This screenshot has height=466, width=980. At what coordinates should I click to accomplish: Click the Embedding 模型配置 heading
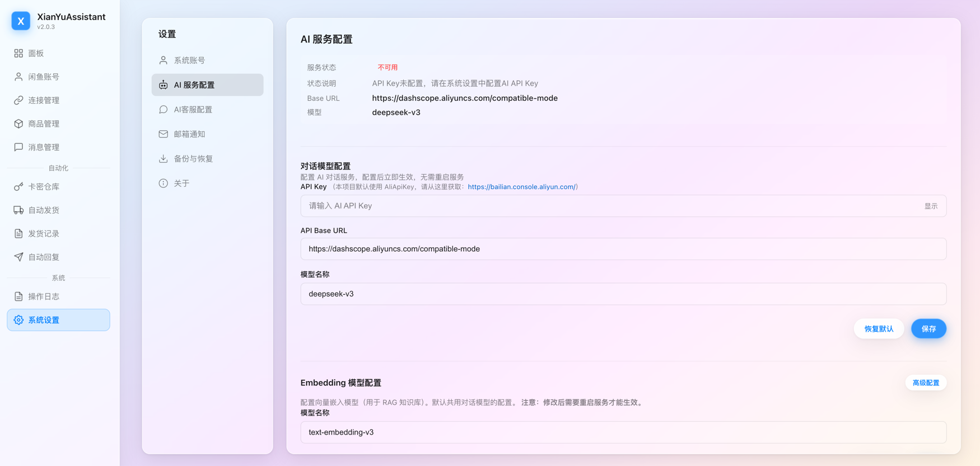click(x=340, y=383)
